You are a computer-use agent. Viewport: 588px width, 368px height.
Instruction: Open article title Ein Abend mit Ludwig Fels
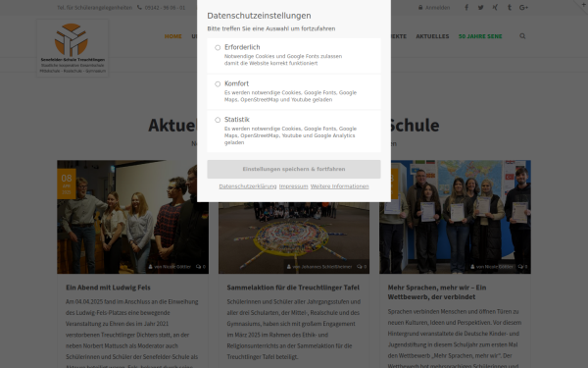[108, 288]
